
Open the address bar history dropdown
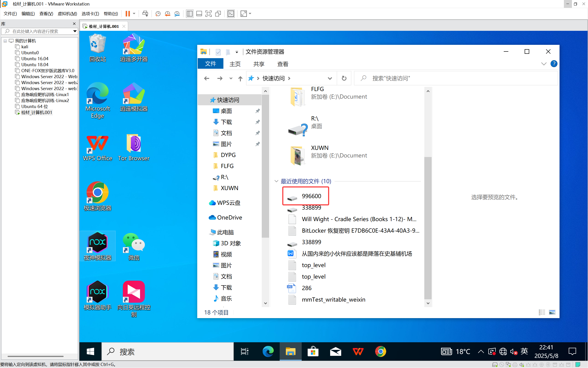point(330,78)
